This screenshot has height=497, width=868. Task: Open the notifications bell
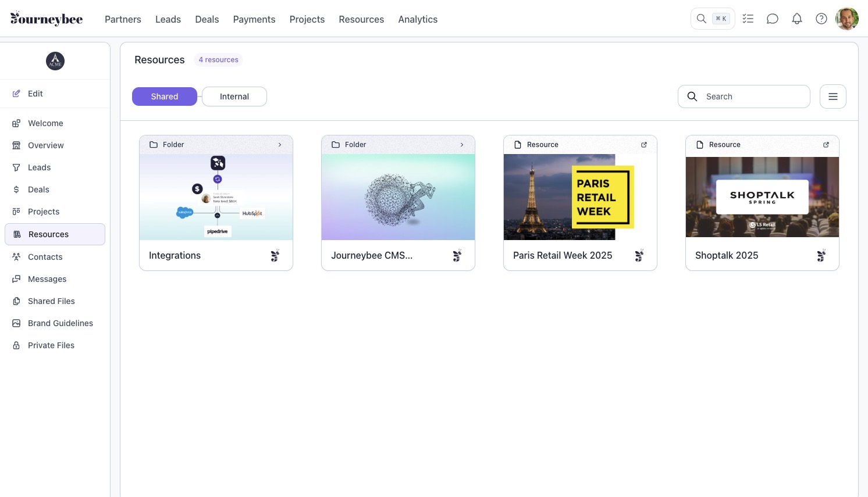point(797,19)
